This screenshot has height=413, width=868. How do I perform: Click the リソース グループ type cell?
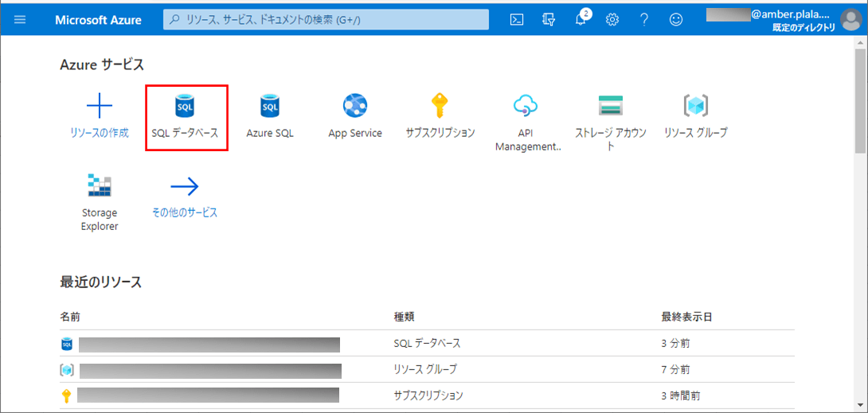tap(426, 369)
